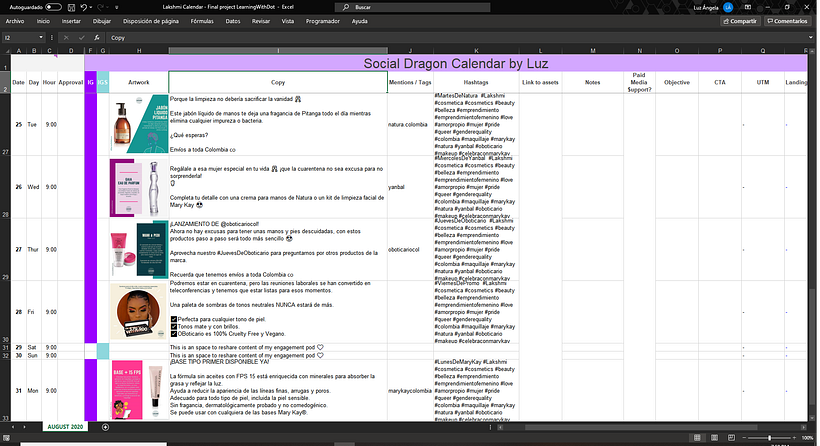Click the Social Dragon Calendar by Luz title

click(455, 64)
